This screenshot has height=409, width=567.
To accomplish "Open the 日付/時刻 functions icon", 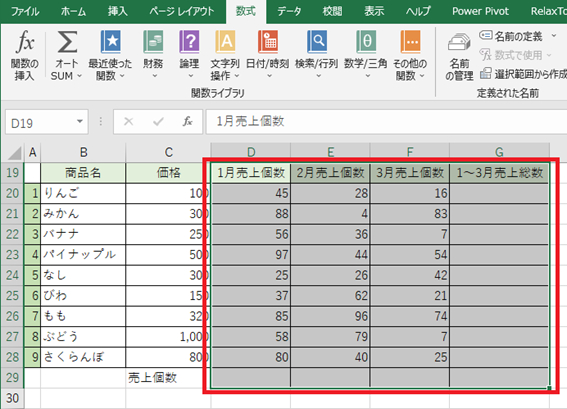I will point(268,42).
